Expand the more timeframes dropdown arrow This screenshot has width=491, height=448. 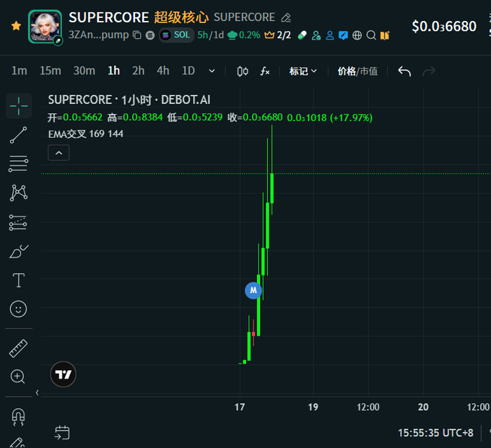(x=212, y=71)
